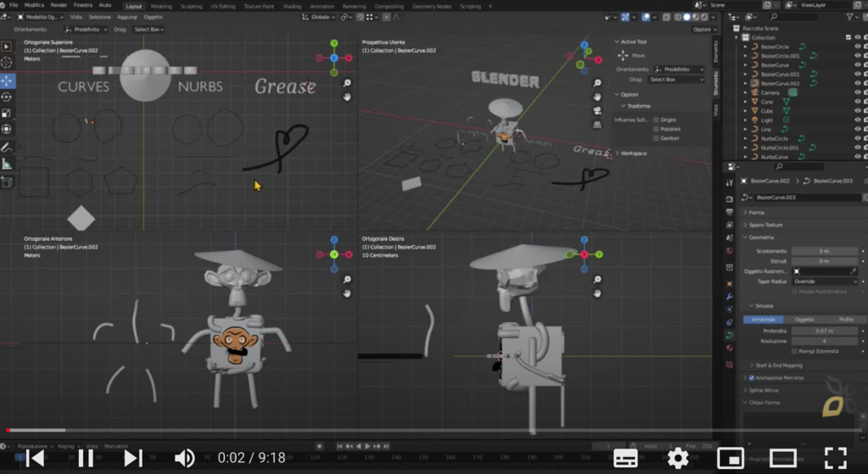Enable YouTube miniplayer mode

tap(730, 459)
